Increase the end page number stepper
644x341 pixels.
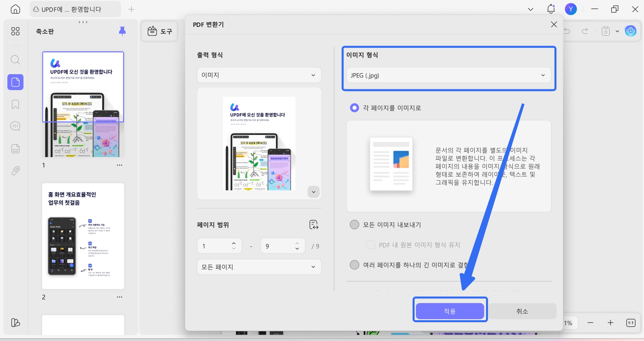tap(297, 243)
